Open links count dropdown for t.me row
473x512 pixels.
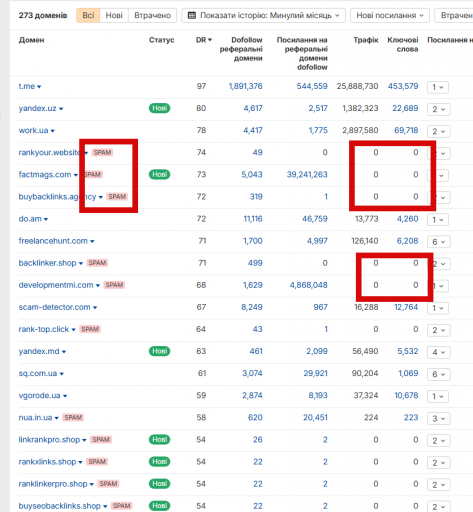point(438,87)
